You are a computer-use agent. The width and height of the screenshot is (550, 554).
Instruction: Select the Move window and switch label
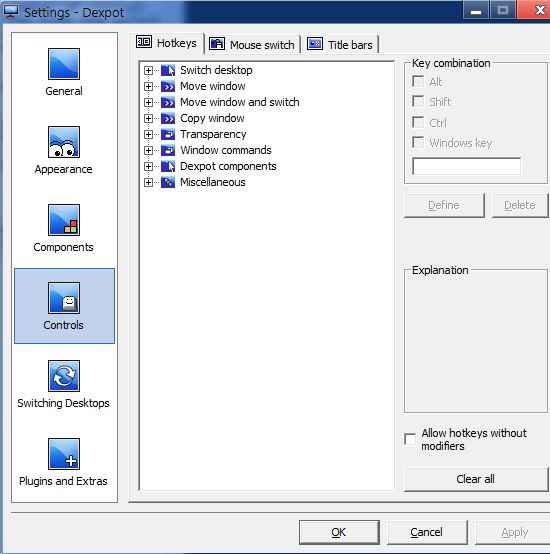(239, 102)
